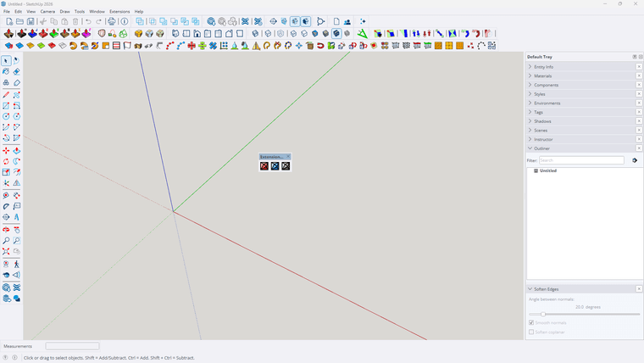Open the Draw menu
644x363 pixels.
pos(65,12)
